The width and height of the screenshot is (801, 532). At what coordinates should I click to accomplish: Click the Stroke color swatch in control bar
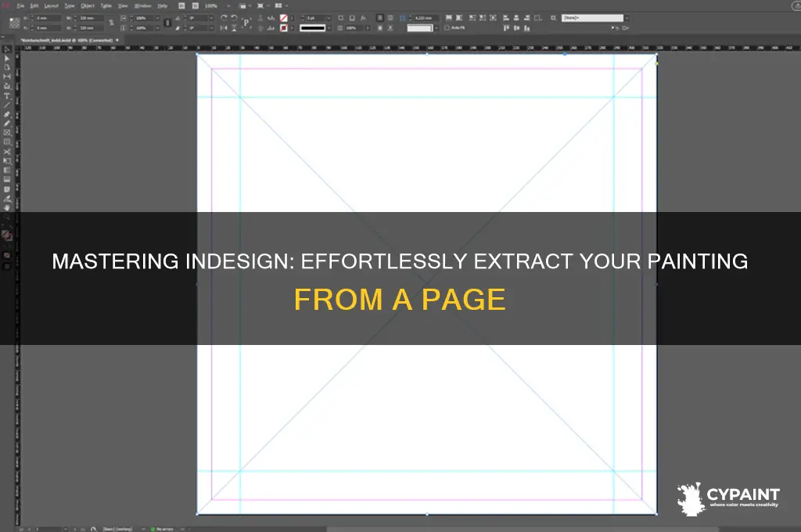[283, 28]
